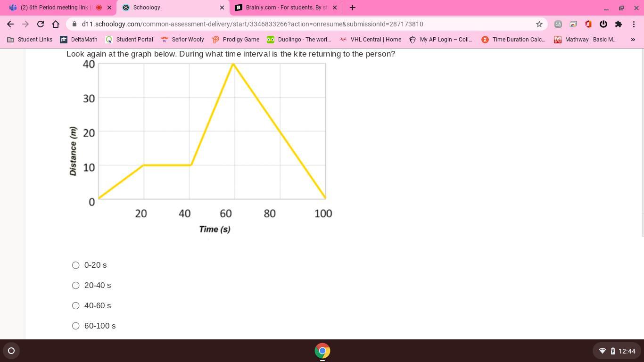Image resolution: width=644 pixels, height=362 pixels.
Task: Open the My AP Login bookmark
Action: coord(440,40)
